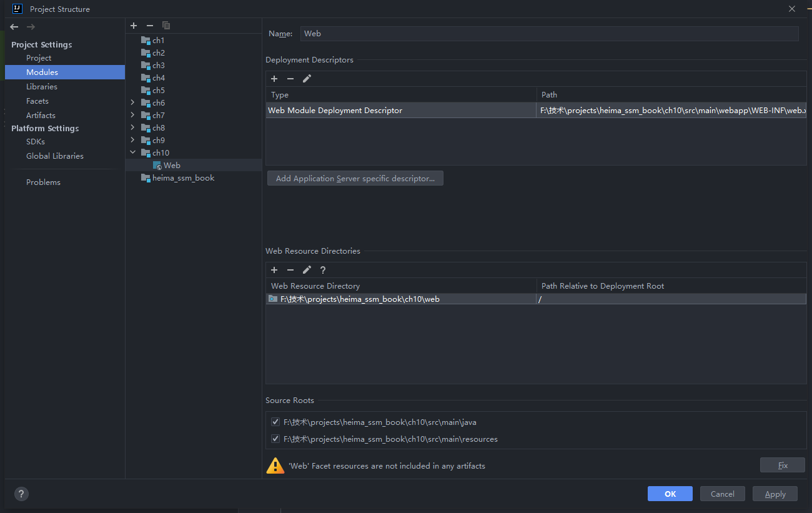This screenshot has width=812, height=513.
Task: Click Add Application Server specific descriptor button
Action: [x=355, y=179]
